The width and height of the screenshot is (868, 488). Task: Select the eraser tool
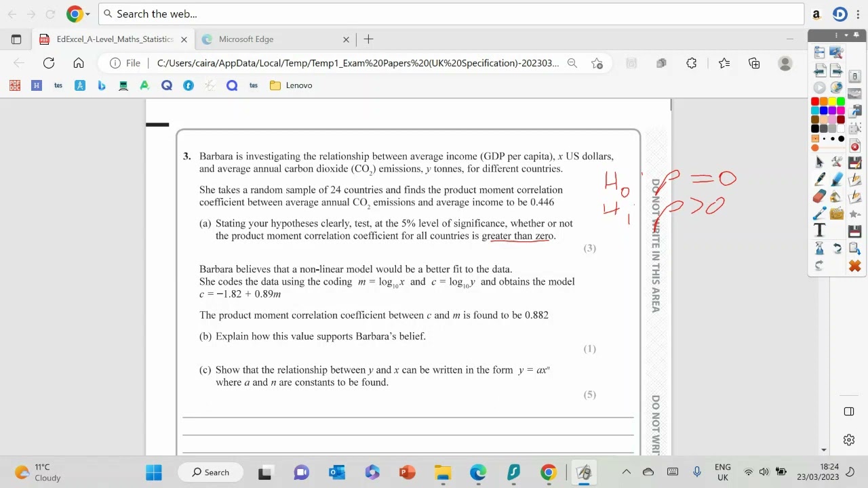pyautogui.click(x=820, y=197)
